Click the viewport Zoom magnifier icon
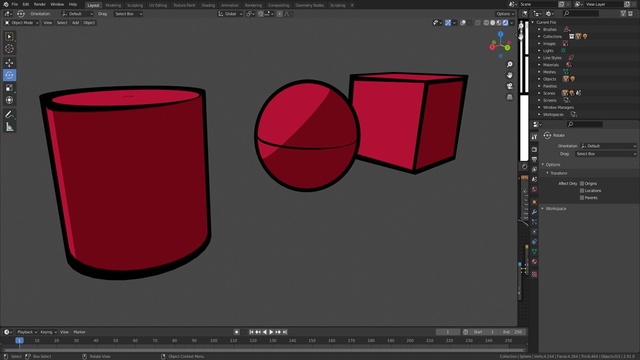Screen dimensions: 640x360 [509, 64]
